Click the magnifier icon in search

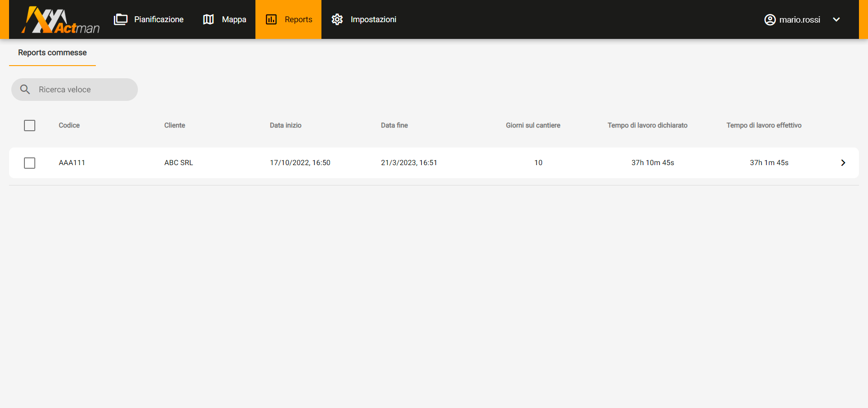pyautogui.click(x=25, y=90)
